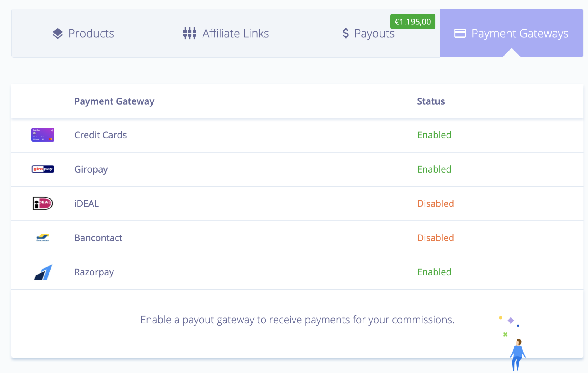Toggle Bancontact Disabled status

click(435, 237)
